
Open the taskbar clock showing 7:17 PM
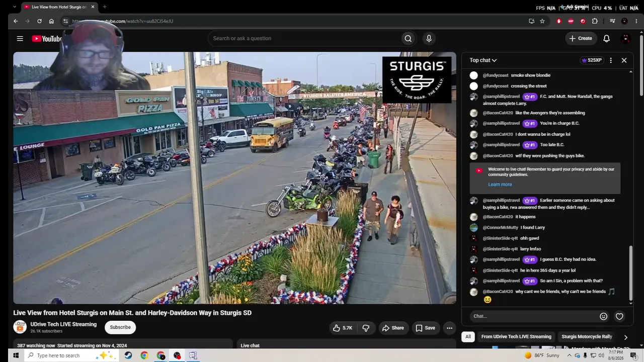click(616, 355)
